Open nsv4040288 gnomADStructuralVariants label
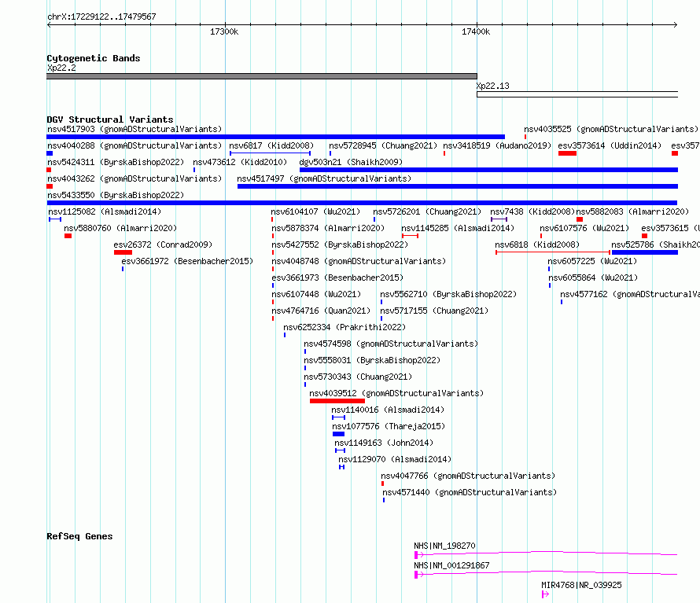Viewport: 700px width, 603px height. point(134,146)
